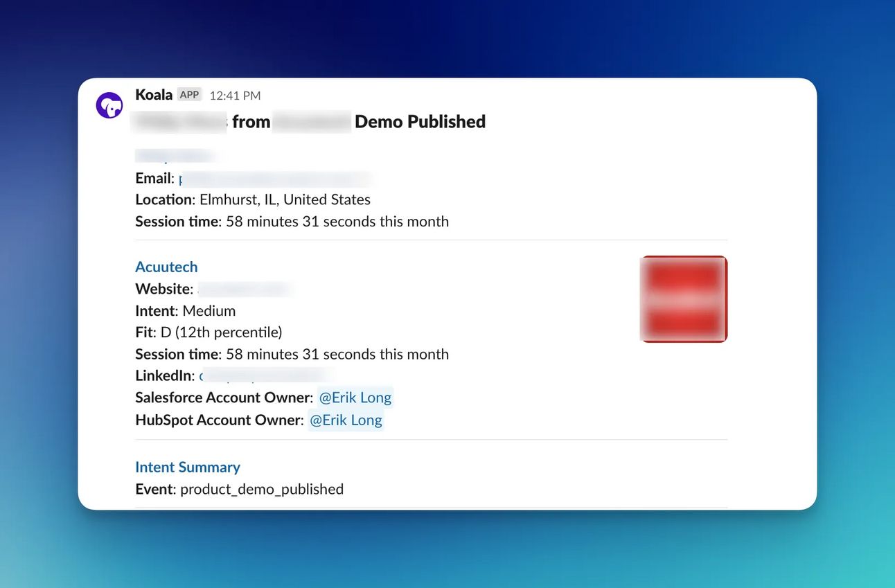Viewport: 895px width, 588px height.
Task: Click the blurred website link under Acuutech
Action: (243, 289)
